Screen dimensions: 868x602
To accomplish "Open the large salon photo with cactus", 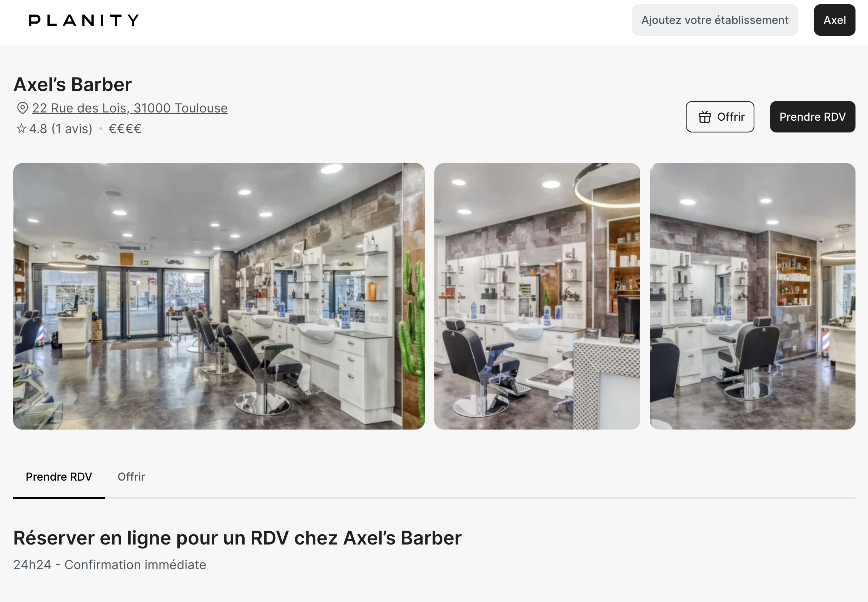I will coord(219,296).
